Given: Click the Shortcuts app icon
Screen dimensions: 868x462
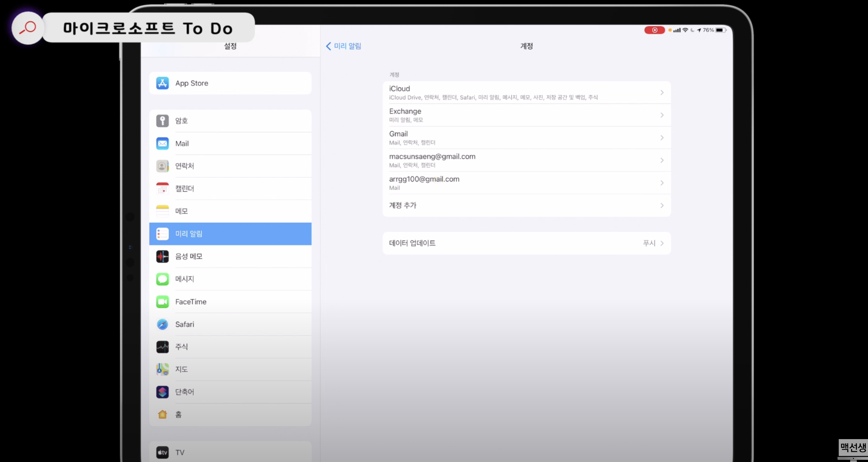Looking at the screenshot, I should [162, 392].
